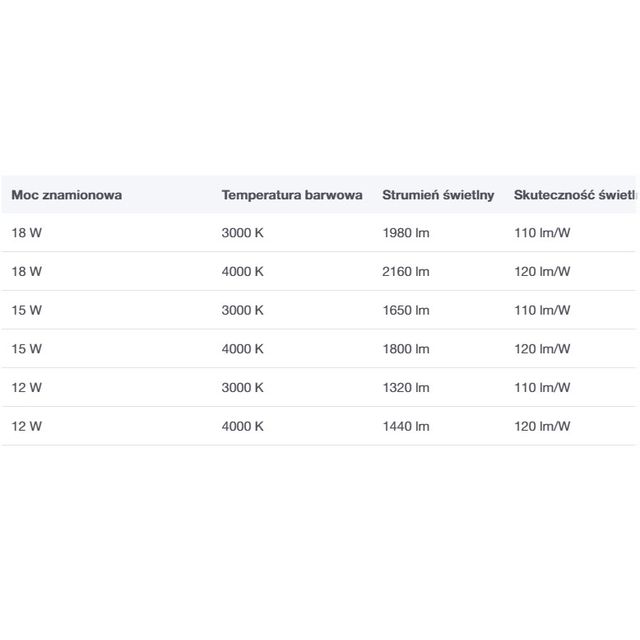Click 3000 K in the 1980 lm row
This screenshot has height=640, width=640.
(x=242, y=233)
